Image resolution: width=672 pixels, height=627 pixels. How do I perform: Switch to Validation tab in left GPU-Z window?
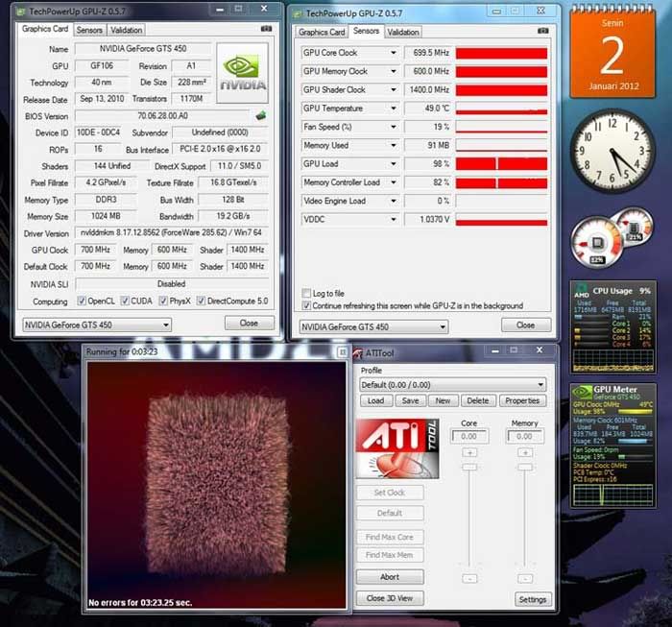pyautogui.click(x=126, y=30)
